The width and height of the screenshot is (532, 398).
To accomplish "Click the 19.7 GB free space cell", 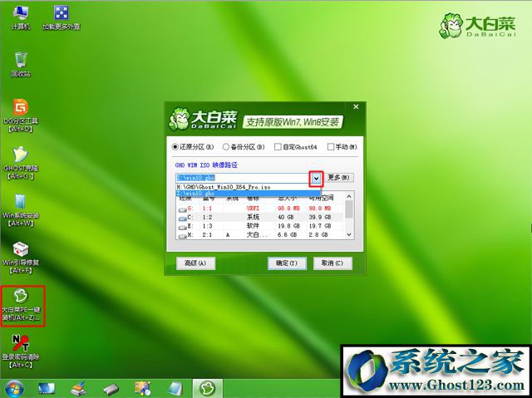I will coord(319,226).
